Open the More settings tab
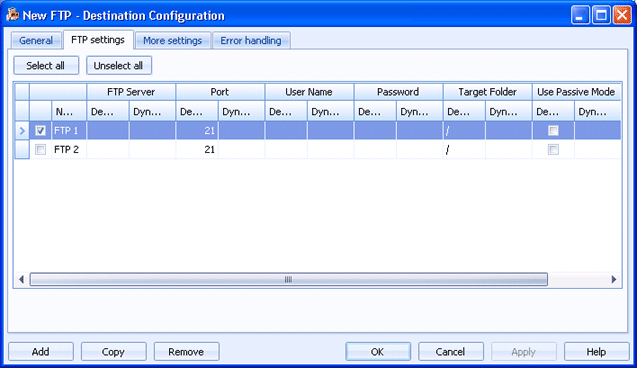 (173, 41)
